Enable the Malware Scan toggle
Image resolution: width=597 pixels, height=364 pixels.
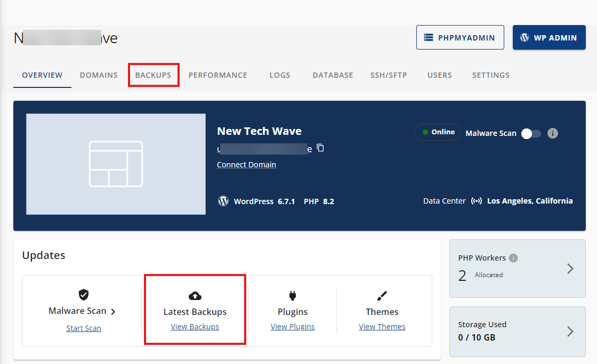(530, 133)
